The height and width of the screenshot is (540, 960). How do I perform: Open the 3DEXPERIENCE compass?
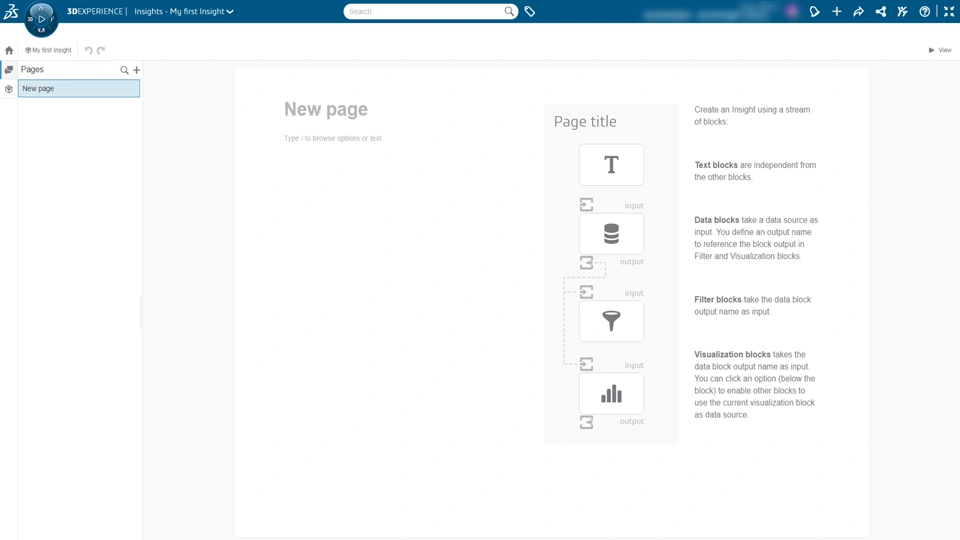[42, 19]
